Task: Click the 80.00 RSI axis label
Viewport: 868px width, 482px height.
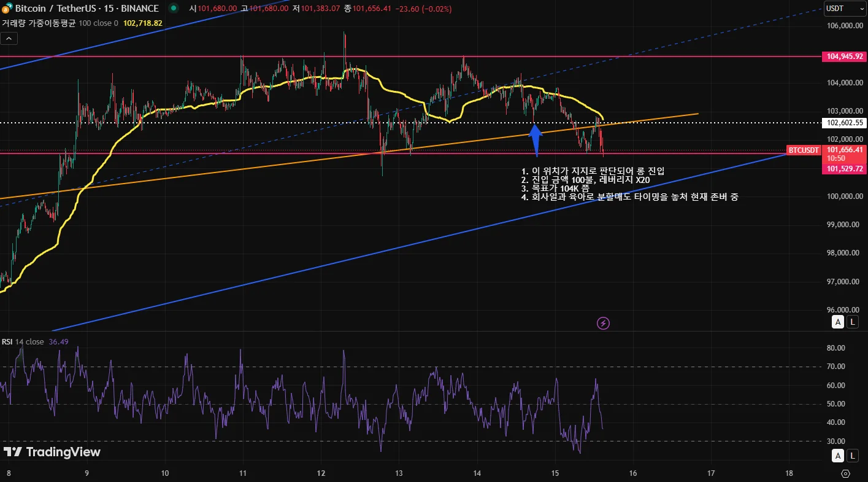Action: [836, 348]
